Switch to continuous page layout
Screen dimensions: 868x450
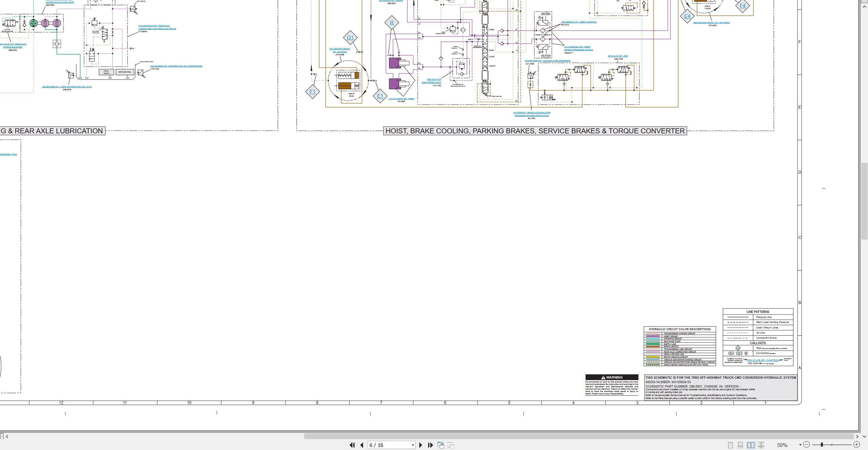point(741,445)
